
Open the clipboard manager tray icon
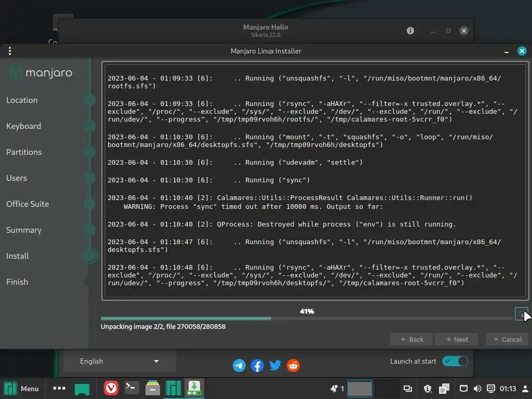(x=444, y=389)
